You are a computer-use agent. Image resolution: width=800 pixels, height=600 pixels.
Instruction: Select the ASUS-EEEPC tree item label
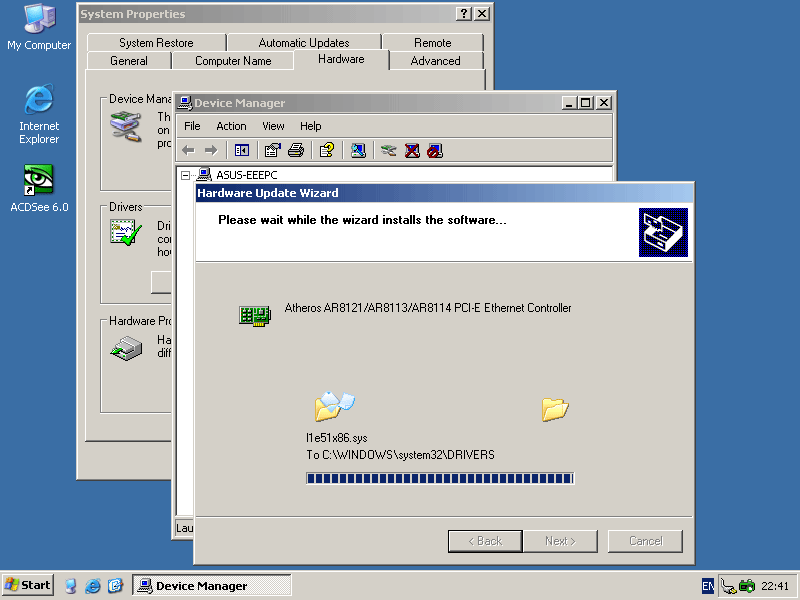247,175
